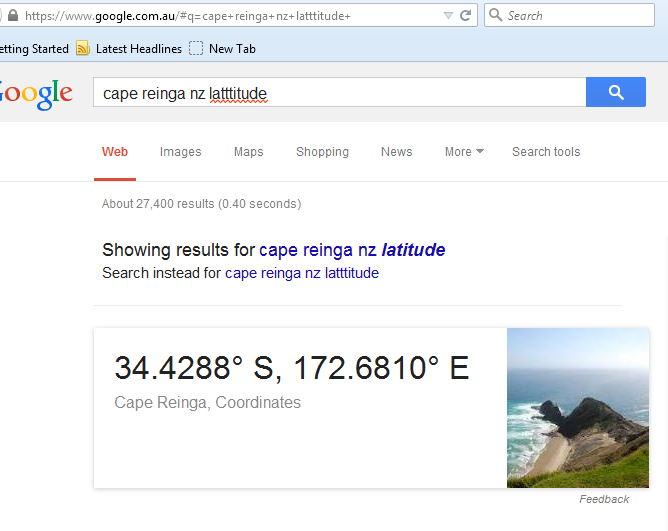This screenshot has width=668, height=531.
Task: Click the padlock site security icon
Action: [x=13, y=16]
